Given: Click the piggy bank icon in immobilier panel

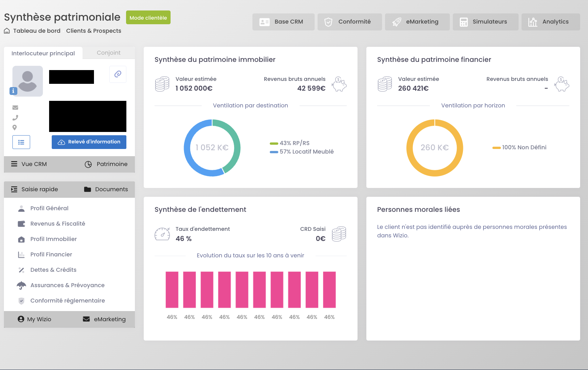Looking at the screenshot, I should pyautogui.click(x=339, y=84).
